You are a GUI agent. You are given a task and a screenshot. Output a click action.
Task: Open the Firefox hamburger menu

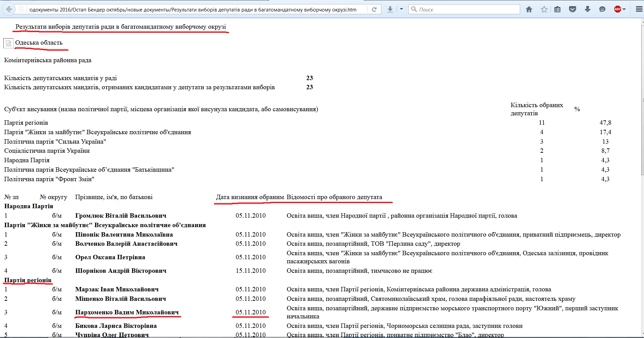(x=639, y=9)
